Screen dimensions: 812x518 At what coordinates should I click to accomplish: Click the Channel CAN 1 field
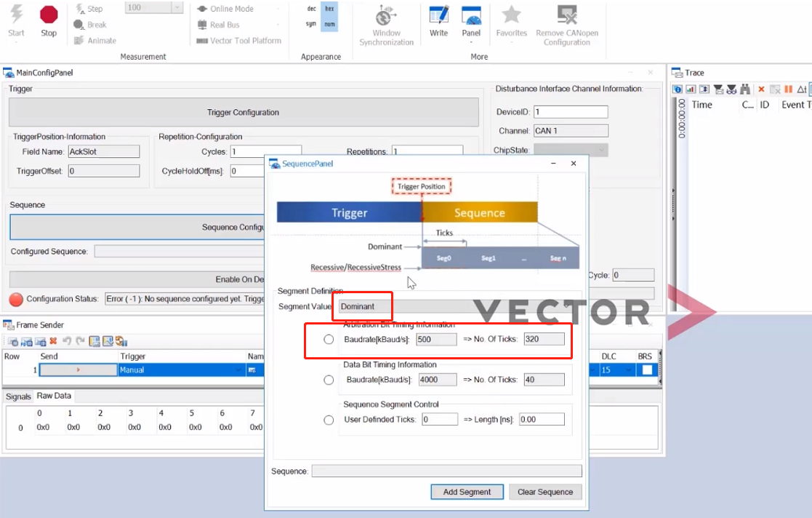[571, 131]
